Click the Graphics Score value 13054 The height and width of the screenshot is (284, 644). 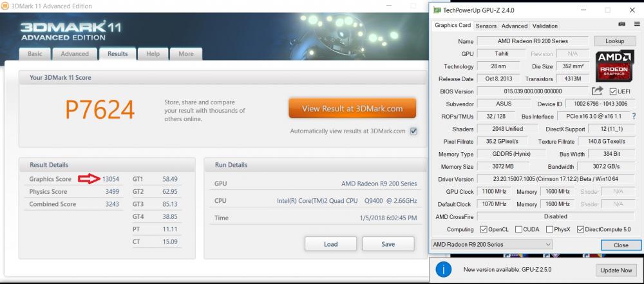pyautogui.click(x=111, y=179)
